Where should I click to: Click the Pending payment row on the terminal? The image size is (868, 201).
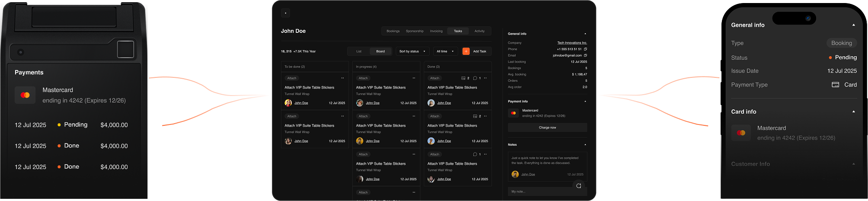point(71,125)
